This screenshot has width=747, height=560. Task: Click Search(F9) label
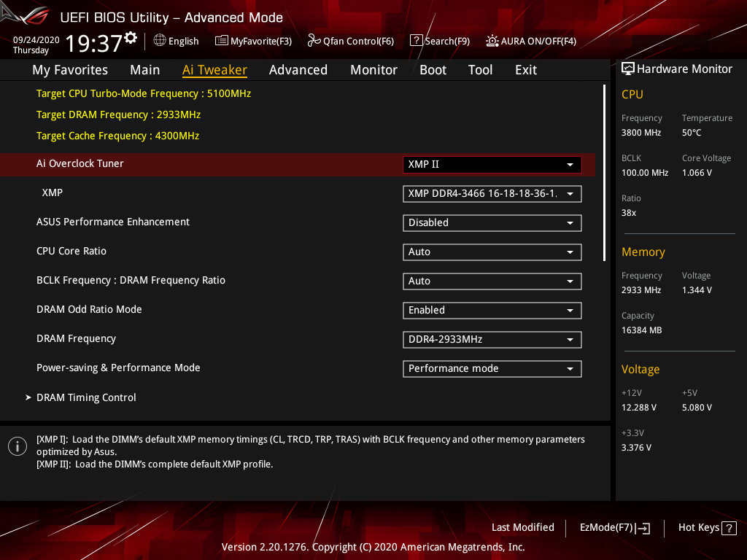click(x=447, y=42)
